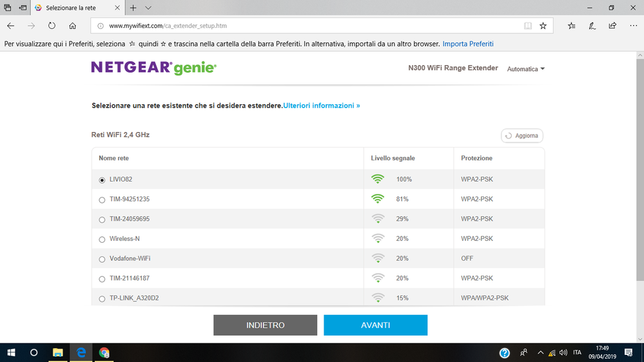Click the page vertical scrollbar
This screenshot has width=644, height=362.
pos(640,170)
